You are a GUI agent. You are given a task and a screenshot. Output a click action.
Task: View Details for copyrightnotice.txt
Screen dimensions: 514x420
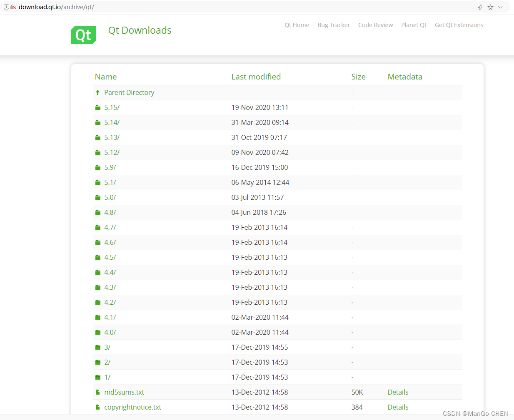tap(398, 407)
